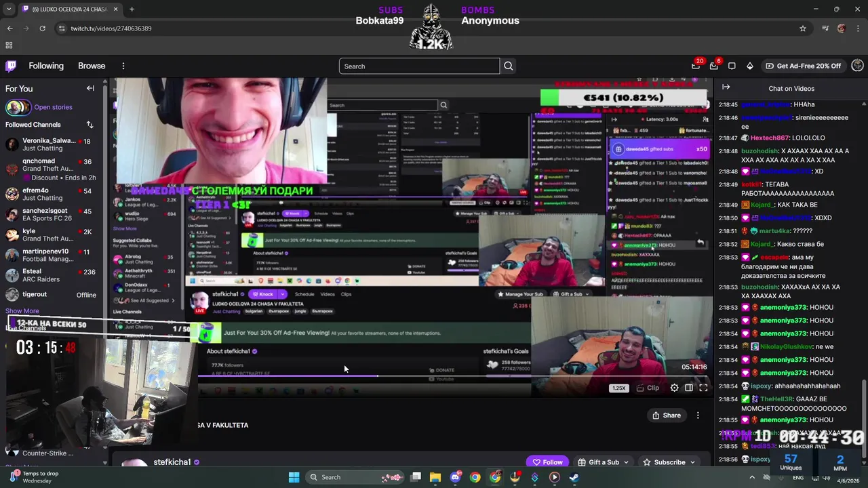
Task: Toggle fullscreen on the video player
Action: 703,388
